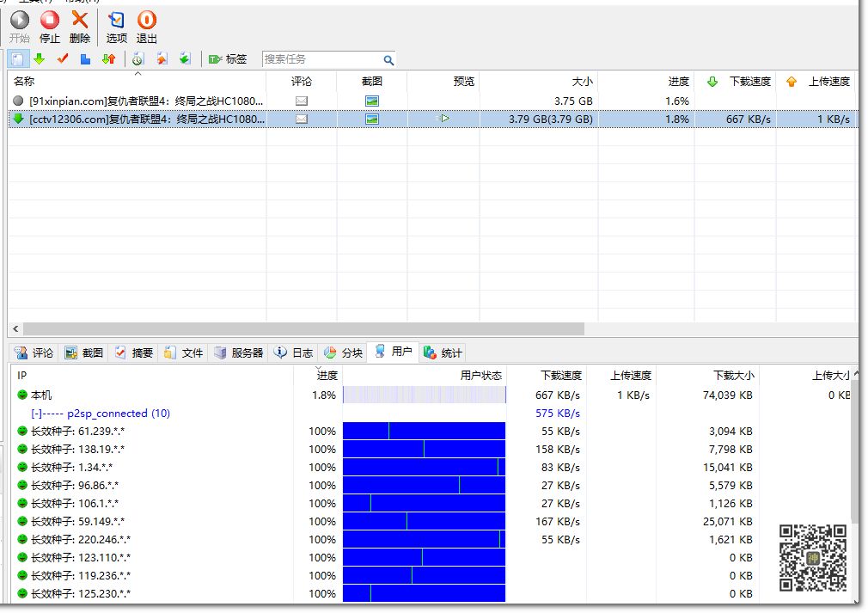Click the 25,071 KB download size cell
868x613 pixels.
(x=727, y=522)
